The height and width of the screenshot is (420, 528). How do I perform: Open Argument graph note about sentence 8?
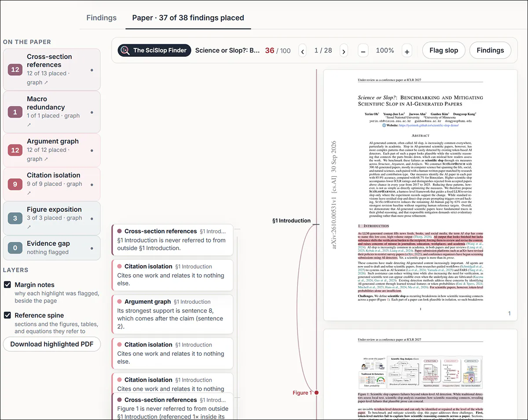tap(172, 314)
